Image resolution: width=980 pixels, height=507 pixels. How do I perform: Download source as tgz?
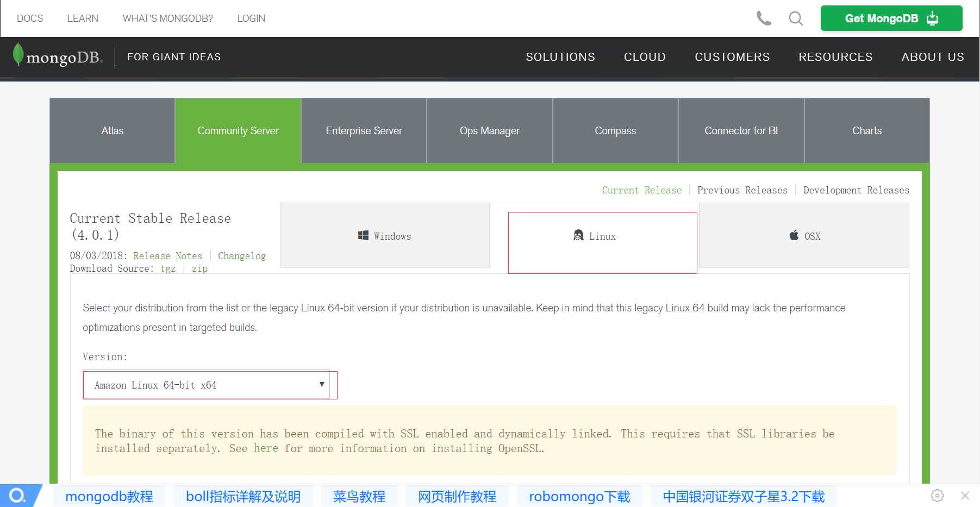click(168, 268)
